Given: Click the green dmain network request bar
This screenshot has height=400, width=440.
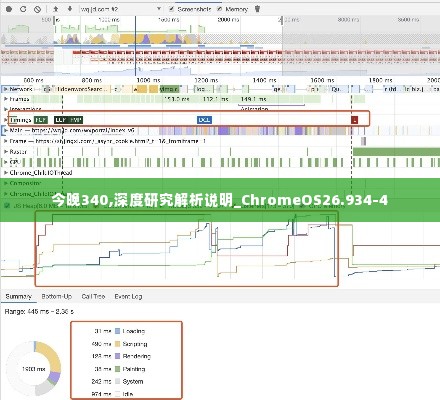Looking at the screenshot, I should coord(170,89).
